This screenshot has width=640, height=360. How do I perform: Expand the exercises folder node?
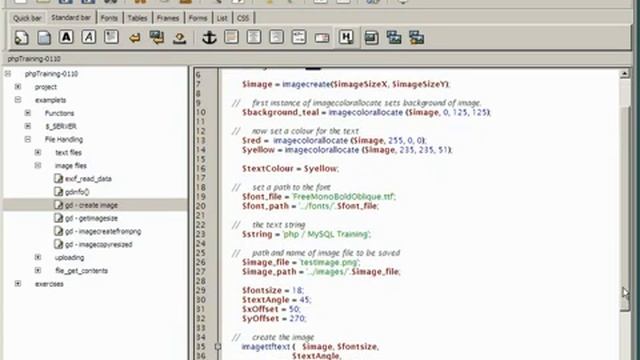point(18,284)
